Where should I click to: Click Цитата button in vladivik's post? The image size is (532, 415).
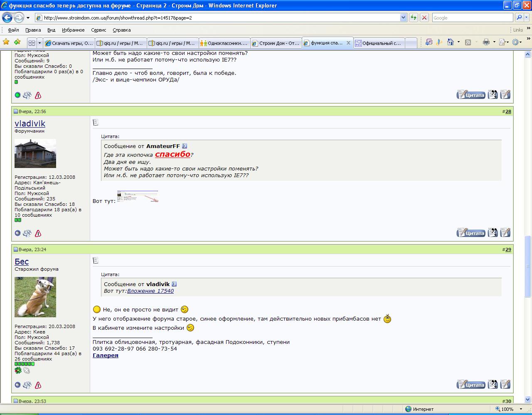click(x=471, y=233)
